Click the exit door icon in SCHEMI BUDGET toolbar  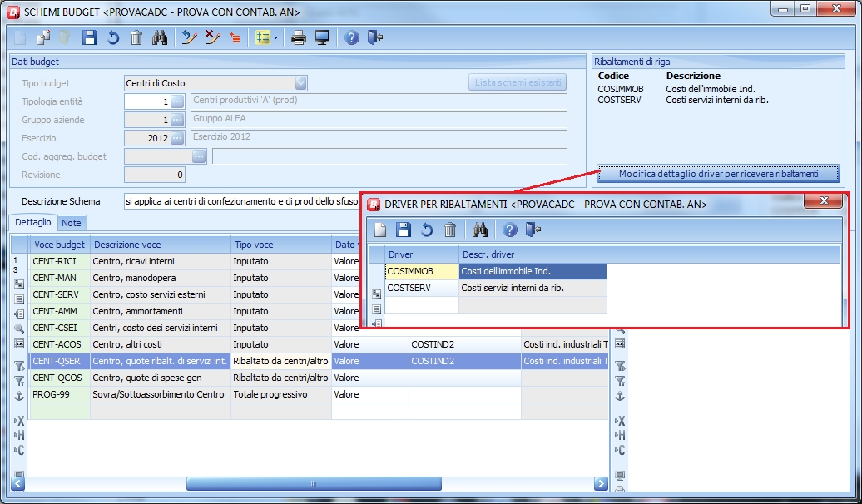(x=375, y=37)
